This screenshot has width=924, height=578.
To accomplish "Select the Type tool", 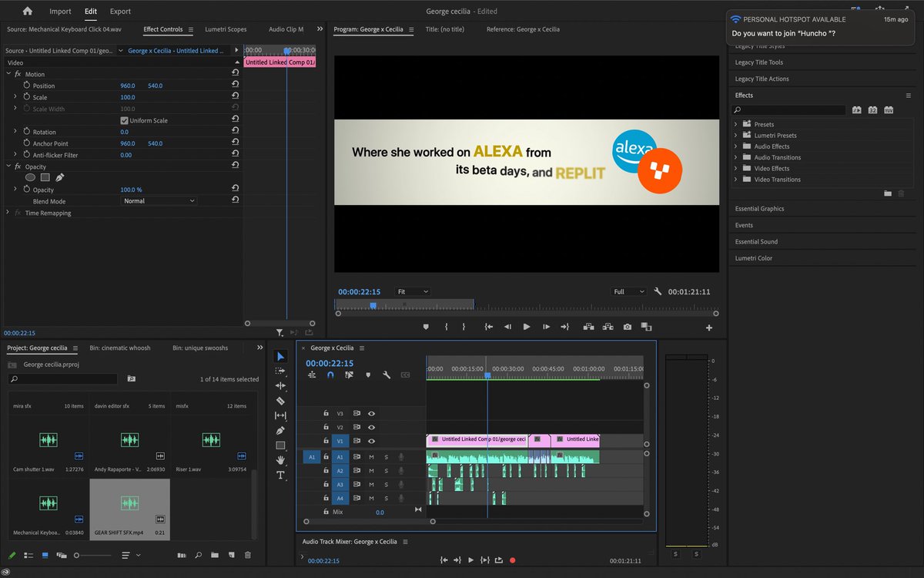I will click(280, 476).
